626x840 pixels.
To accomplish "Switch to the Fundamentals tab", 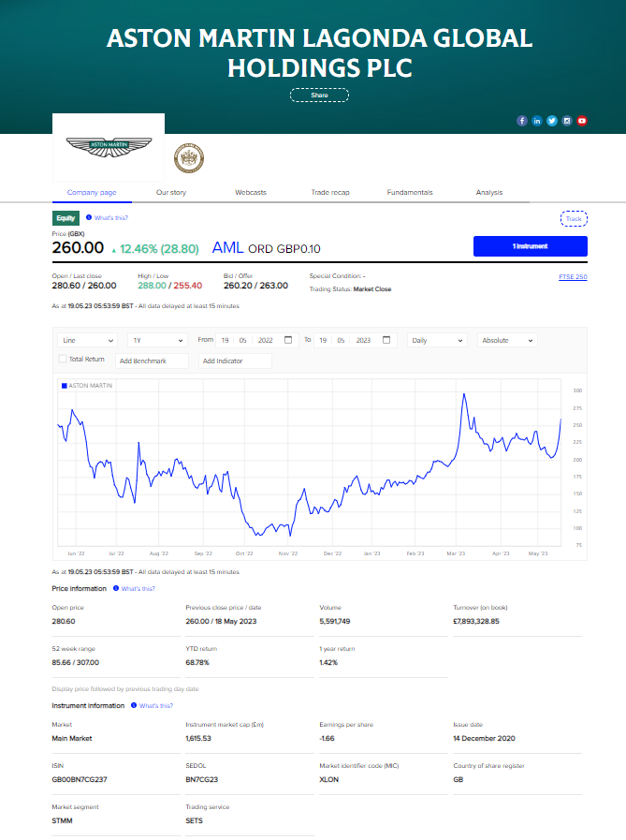I will pos(410,192).
